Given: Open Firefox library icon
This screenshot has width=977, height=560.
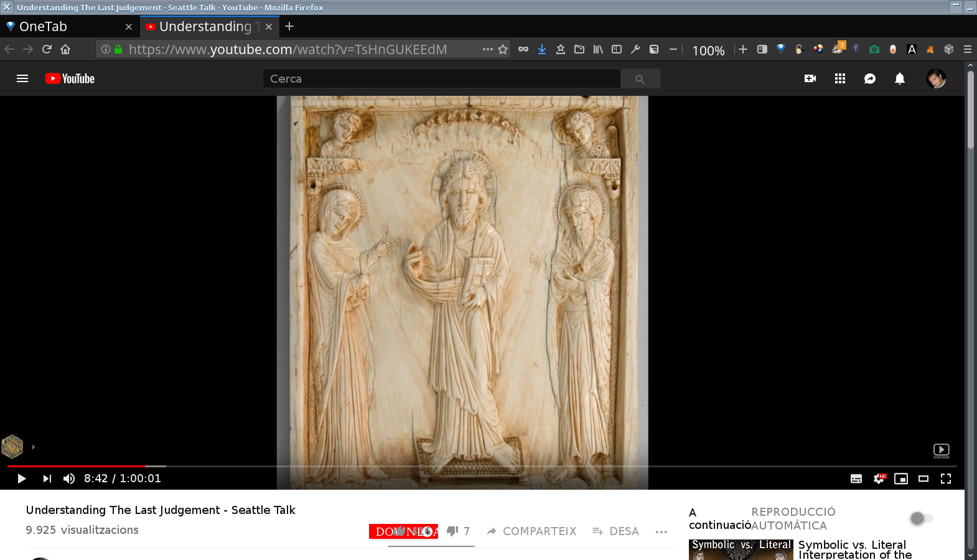Looking at the screenshot, I should coord(598,49).
